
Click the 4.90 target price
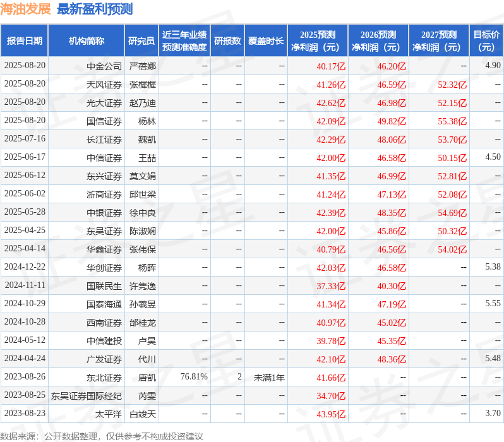pos(493,65)
